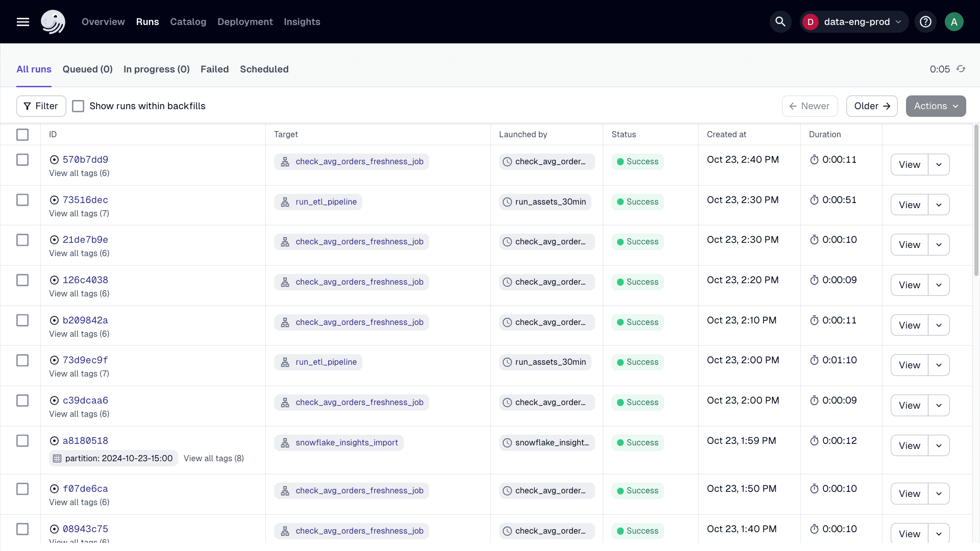Click the calendar icon on the partition tag

pos(57,458)
